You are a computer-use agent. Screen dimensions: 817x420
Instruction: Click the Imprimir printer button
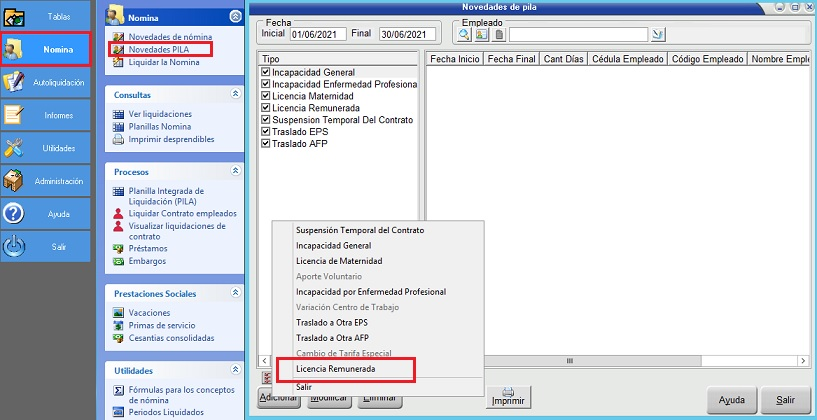(x=507, y=396)
